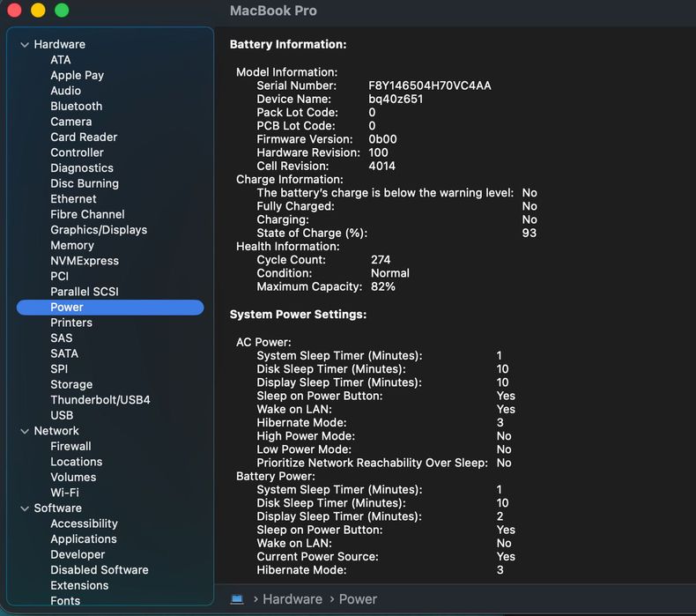This screenshot has width=696, height=616.
Task: Click the Network category label
Action: pos(56,431)
